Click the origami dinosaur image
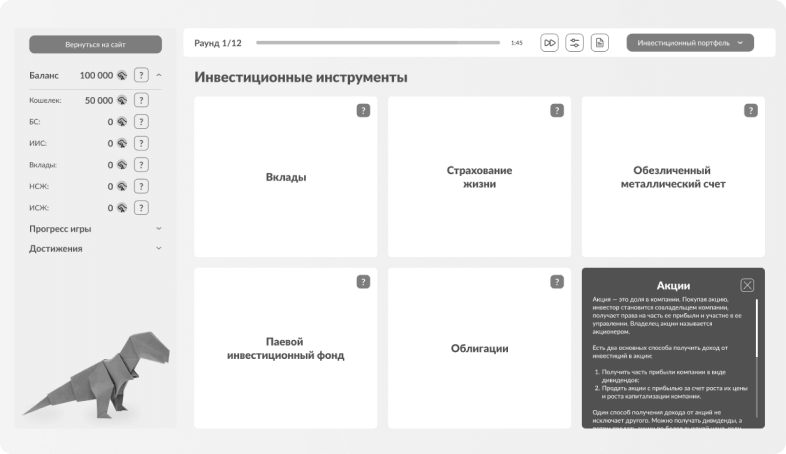The height and width of the screenshot is (454, 786). pyautogui.click(x=98, y=374)
